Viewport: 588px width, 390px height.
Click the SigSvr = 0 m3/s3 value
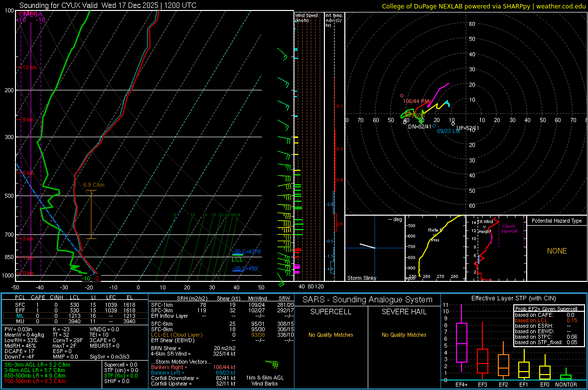click(x=110, y=357)
